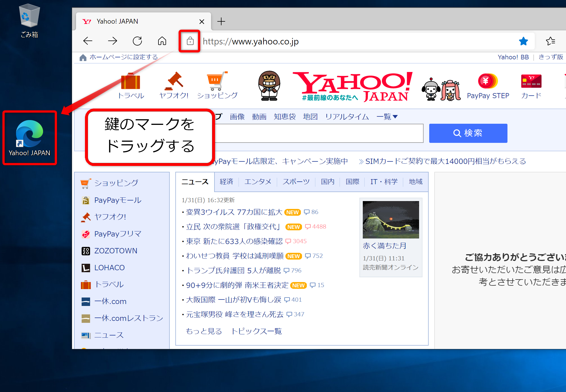Switch to the 地域 news tab

pos(415,182)
